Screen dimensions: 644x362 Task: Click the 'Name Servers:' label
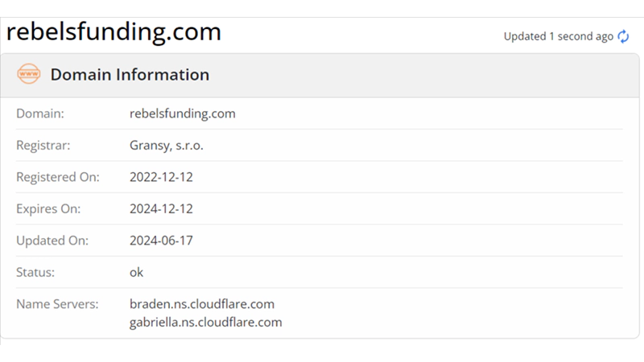click(x=57, y=304)
